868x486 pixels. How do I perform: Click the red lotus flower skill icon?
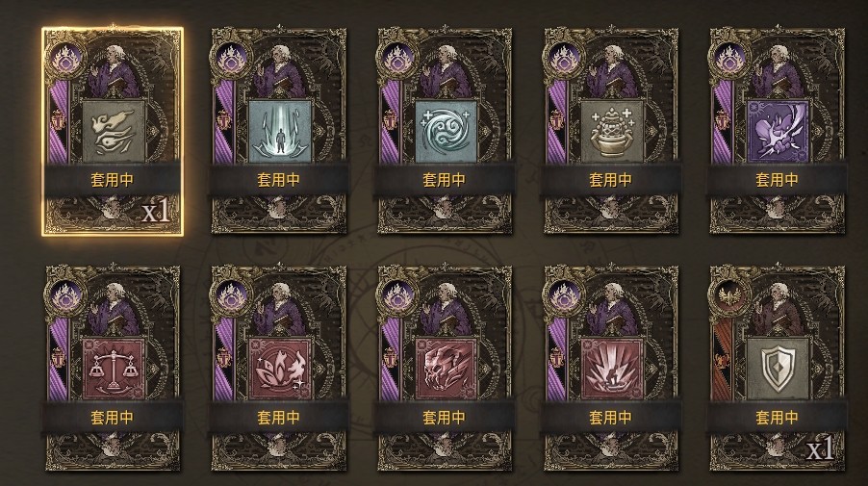280,370
